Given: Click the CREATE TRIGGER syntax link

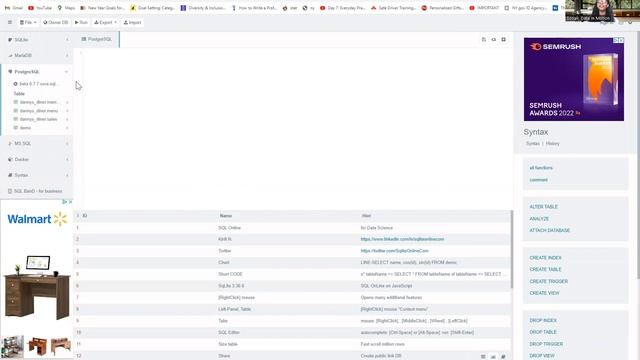Looking at the screenshot, I should 549,282.
